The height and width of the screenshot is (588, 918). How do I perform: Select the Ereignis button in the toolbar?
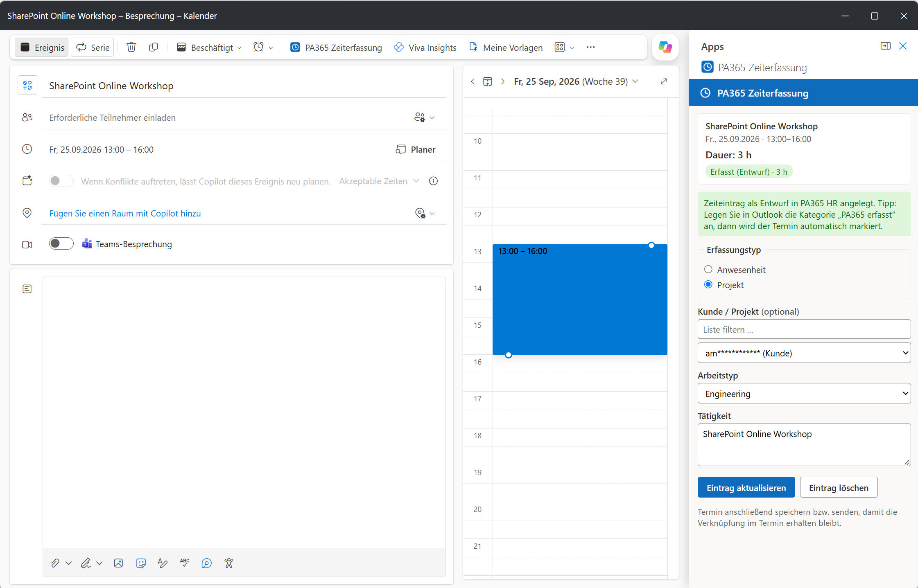pyautogui.click(x=42, y=47)
